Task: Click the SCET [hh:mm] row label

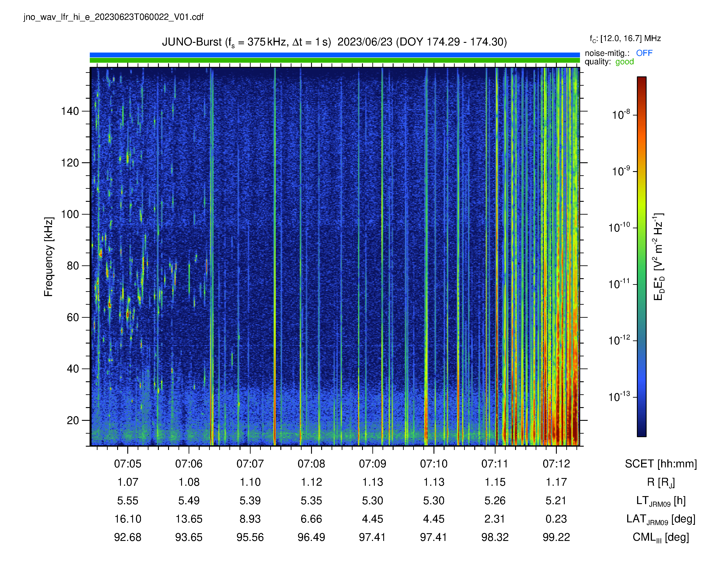Action: click(661, 464)
